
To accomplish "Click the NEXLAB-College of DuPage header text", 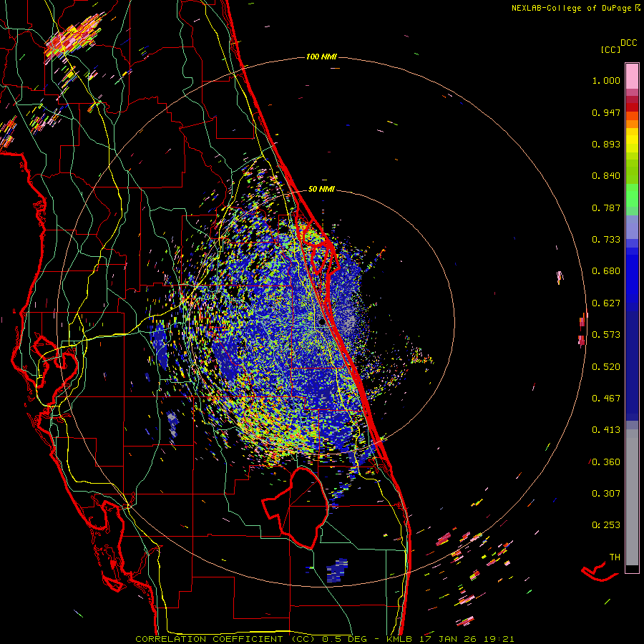I will tap(571, 8).
